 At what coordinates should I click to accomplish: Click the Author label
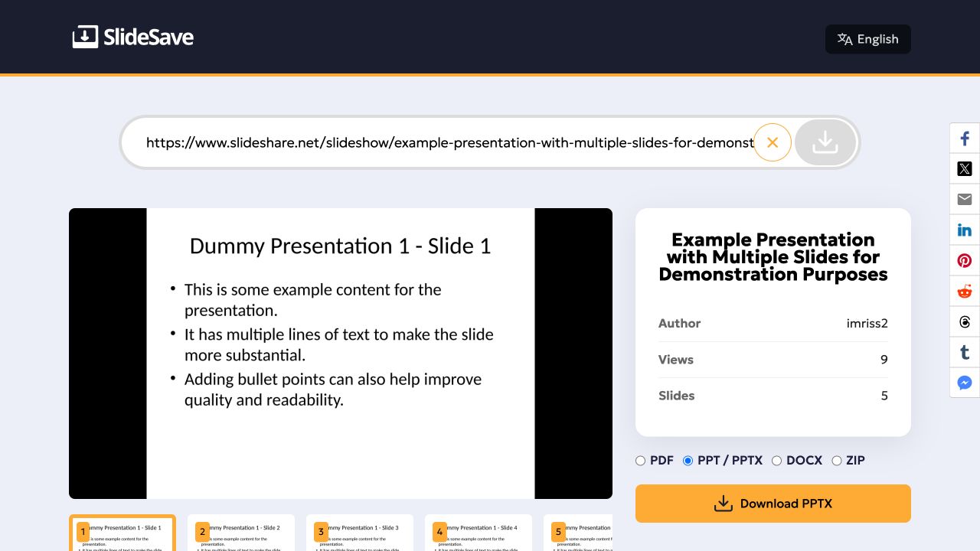point(680,323)
